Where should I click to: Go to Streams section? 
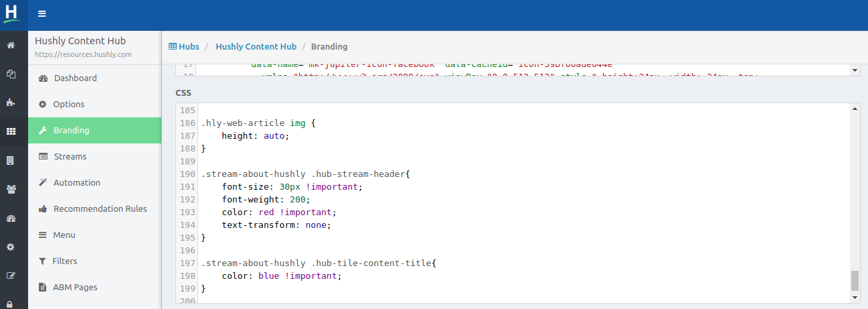pyautogui.click(x=94, y=157)
